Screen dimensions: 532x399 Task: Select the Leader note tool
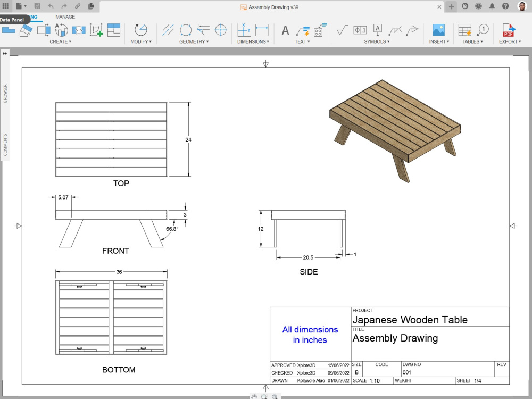[x=303, y=30]
